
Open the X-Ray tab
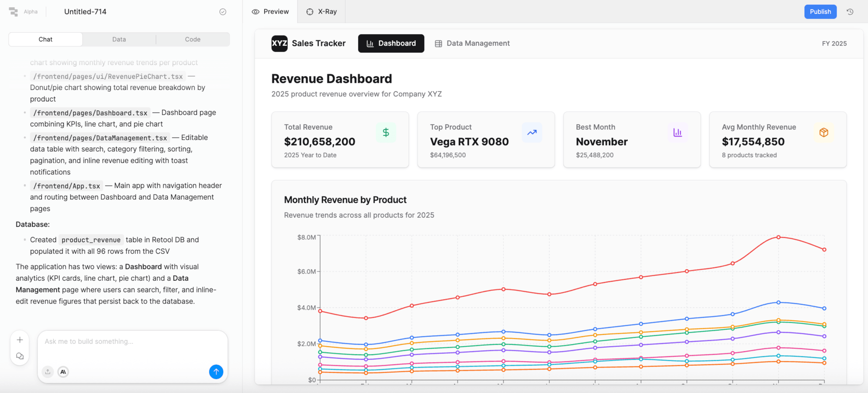(322, 12)
